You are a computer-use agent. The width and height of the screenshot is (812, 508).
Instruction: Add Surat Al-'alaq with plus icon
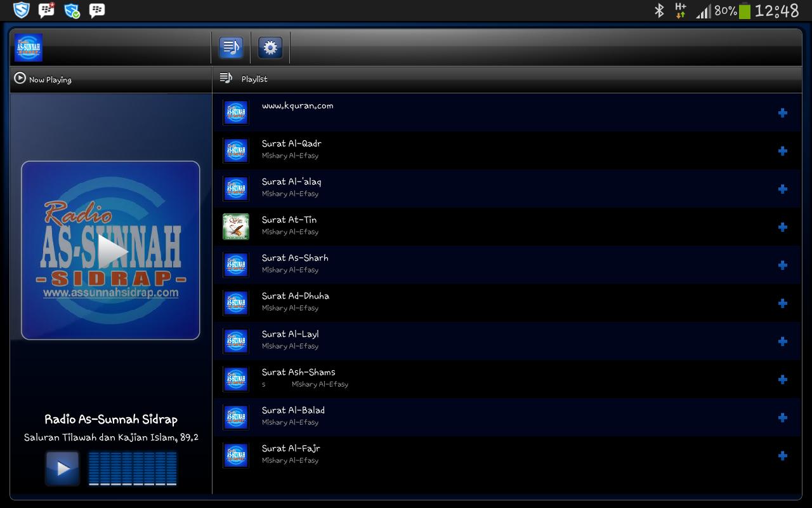point(783,189)
